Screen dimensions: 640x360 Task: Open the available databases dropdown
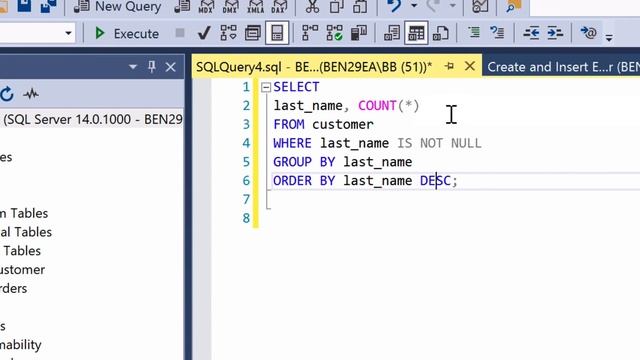[x=68, y=33]
